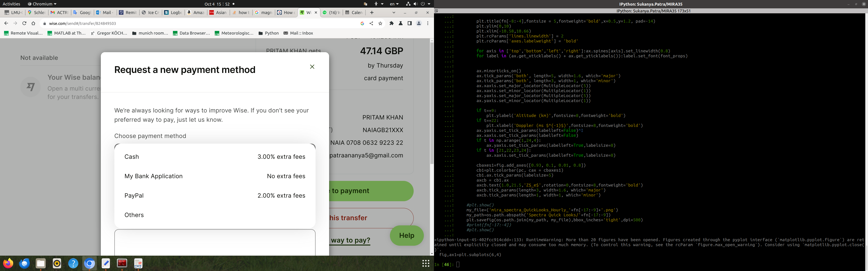Pick PayPal as payment method
The height and width of the screenshot is (271, 868).
[x=215, y=196]
